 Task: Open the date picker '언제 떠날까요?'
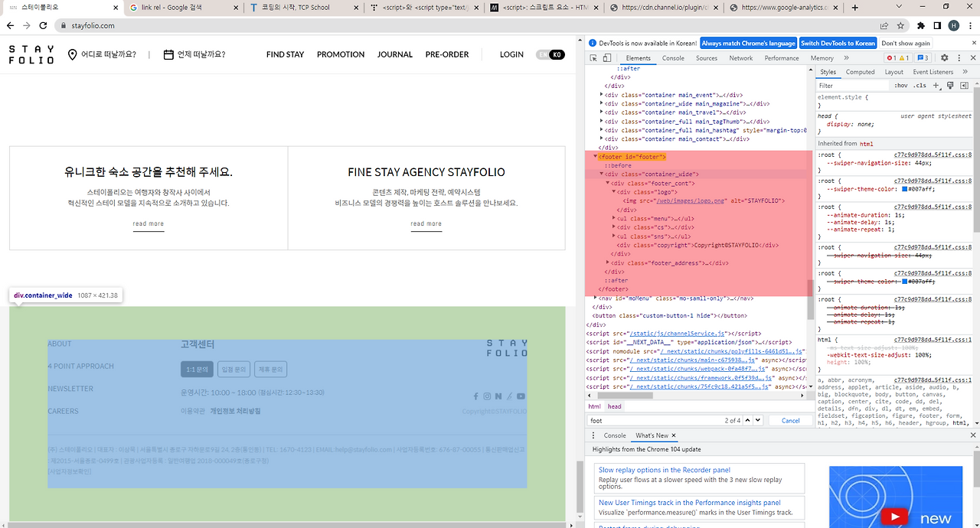[x=194, y=54]
